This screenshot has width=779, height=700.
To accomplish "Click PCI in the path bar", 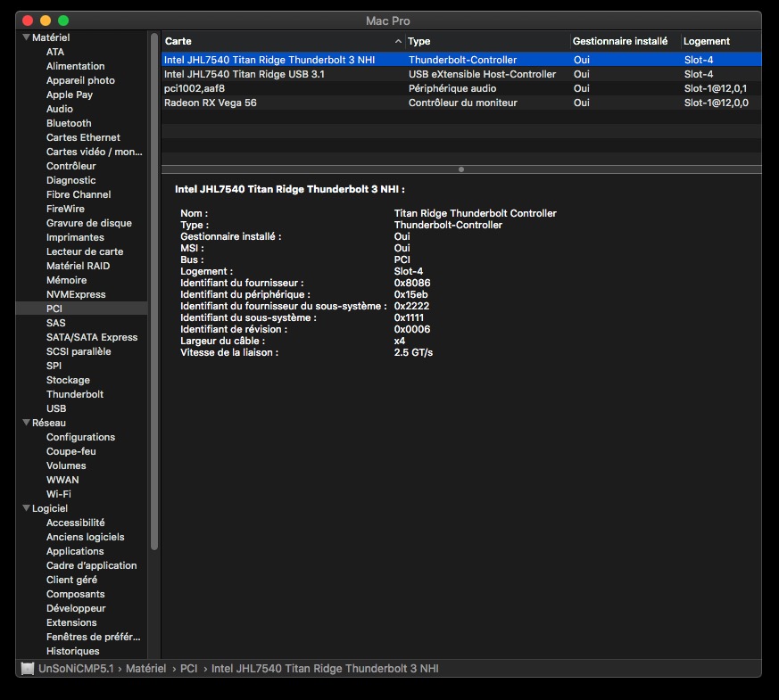I will pos(189,669).
